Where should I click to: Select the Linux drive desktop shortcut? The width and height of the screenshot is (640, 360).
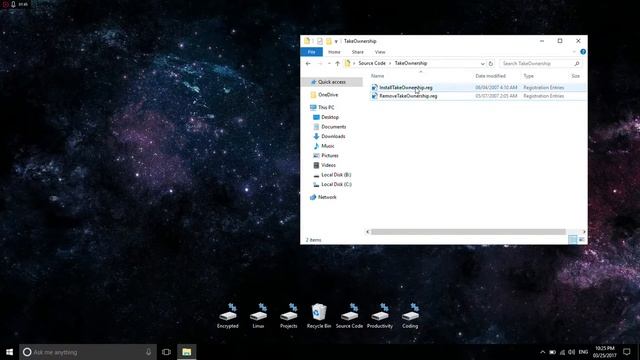point(258,316)
